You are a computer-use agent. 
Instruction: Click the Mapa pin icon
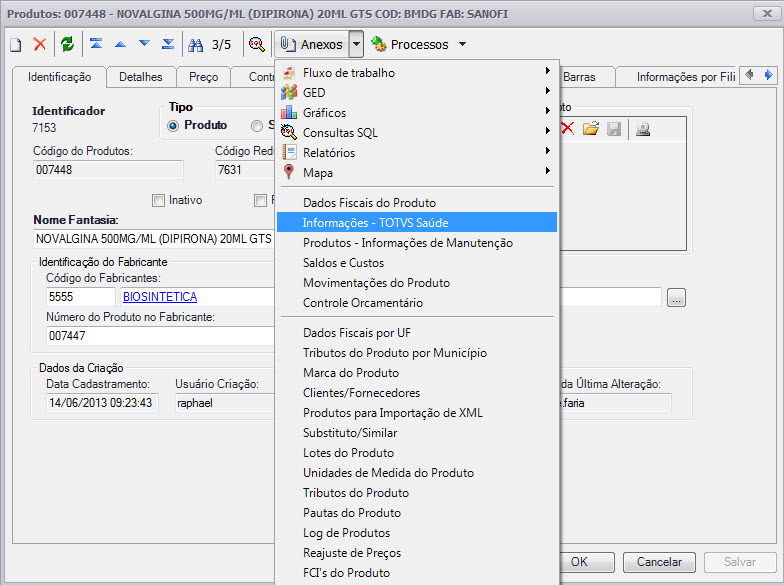(288, 172)
